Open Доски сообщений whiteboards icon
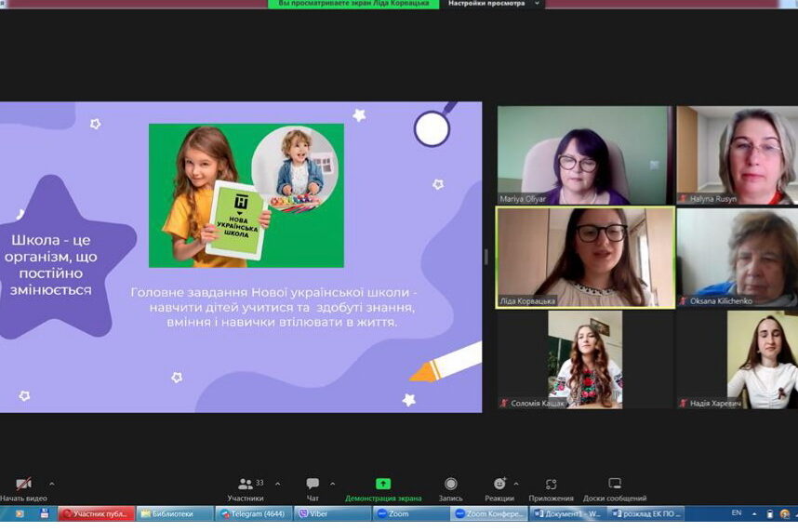The height and width of the screenshot is (532, 798). pos(615,485)
